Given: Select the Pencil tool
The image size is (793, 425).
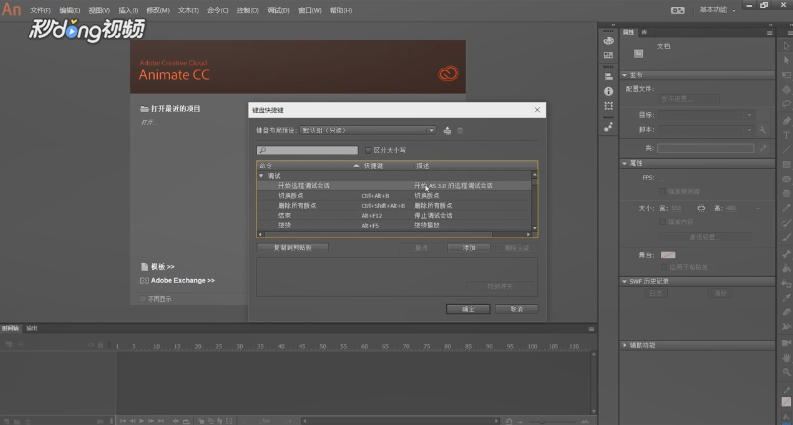Looking at the screenshot, I should (786, 208).
